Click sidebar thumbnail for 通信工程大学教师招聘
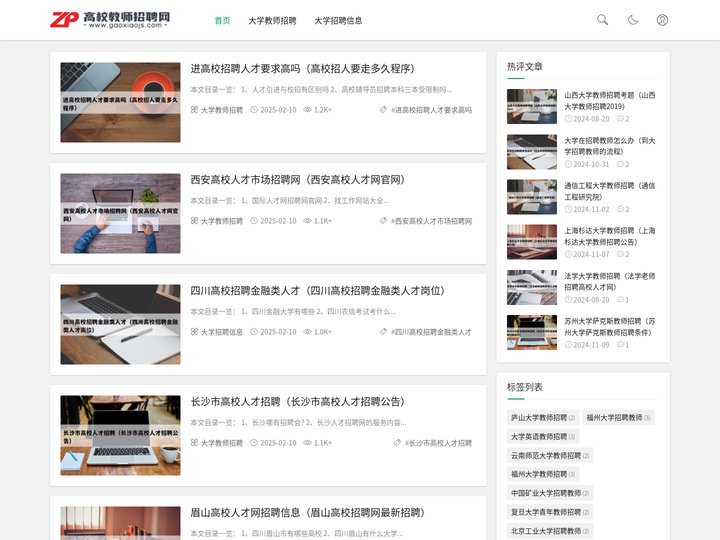Viewport: 720px width, 540px height. click(532, 197)
